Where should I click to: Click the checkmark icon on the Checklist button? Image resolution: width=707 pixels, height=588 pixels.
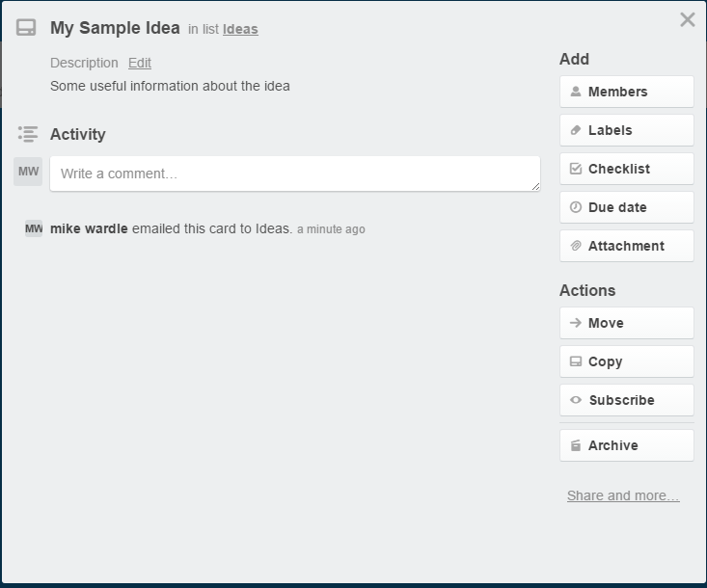click(x=575, y=169)
